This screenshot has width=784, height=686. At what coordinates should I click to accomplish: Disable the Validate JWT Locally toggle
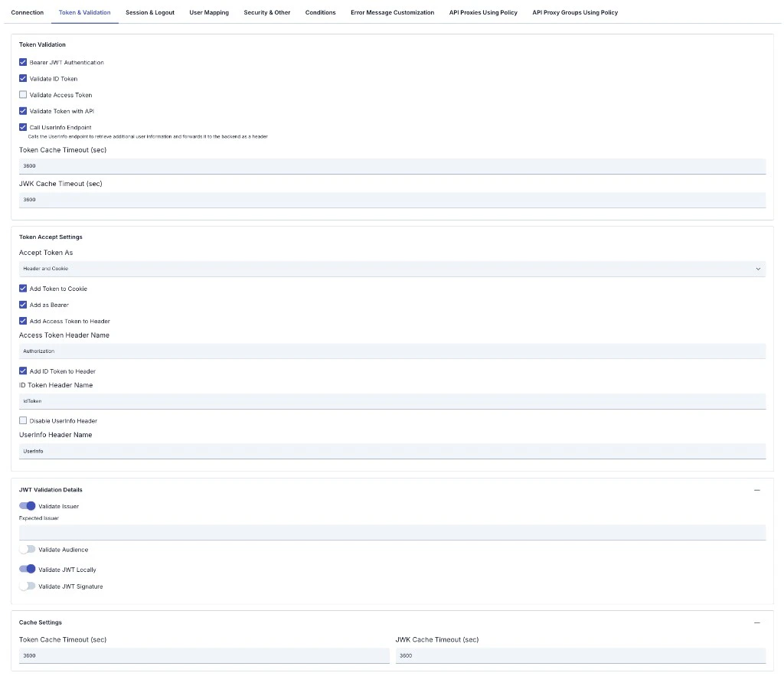pos(28,569)
